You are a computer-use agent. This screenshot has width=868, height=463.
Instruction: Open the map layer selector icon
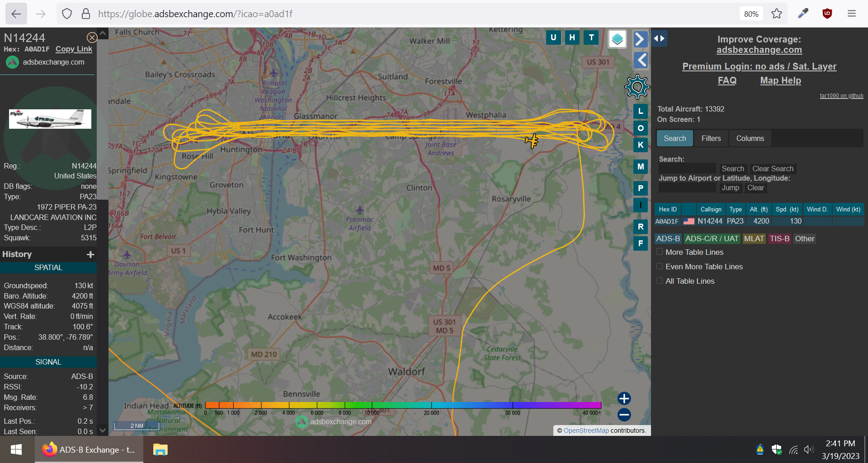pyautogui.click(x=618, y=39)
